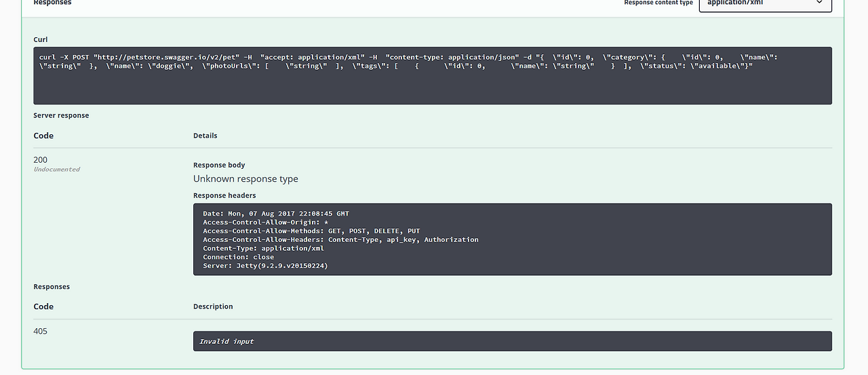Click the 405 response code
This screenshot has height=375, width=868.
pos(41,331)
